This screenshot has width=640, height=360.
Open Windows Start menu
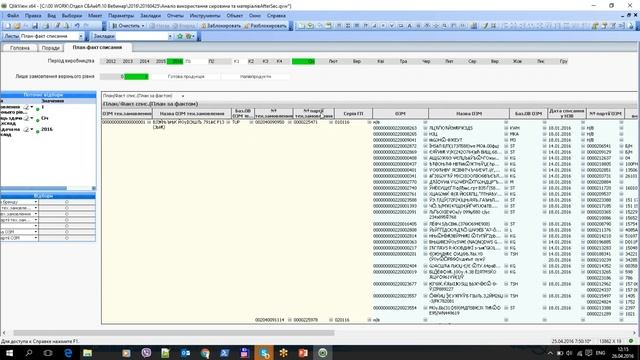click(x=9, y=353)
